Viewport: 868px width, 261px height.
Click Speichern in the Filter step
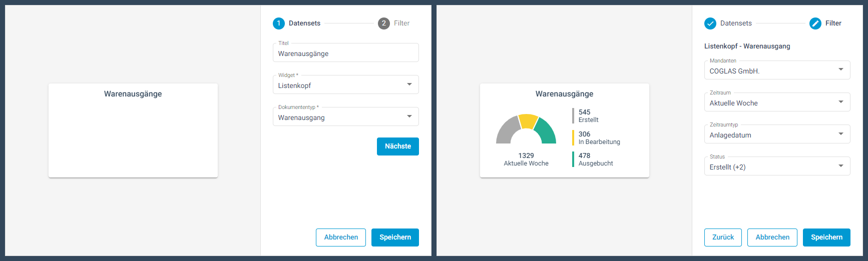826,237
